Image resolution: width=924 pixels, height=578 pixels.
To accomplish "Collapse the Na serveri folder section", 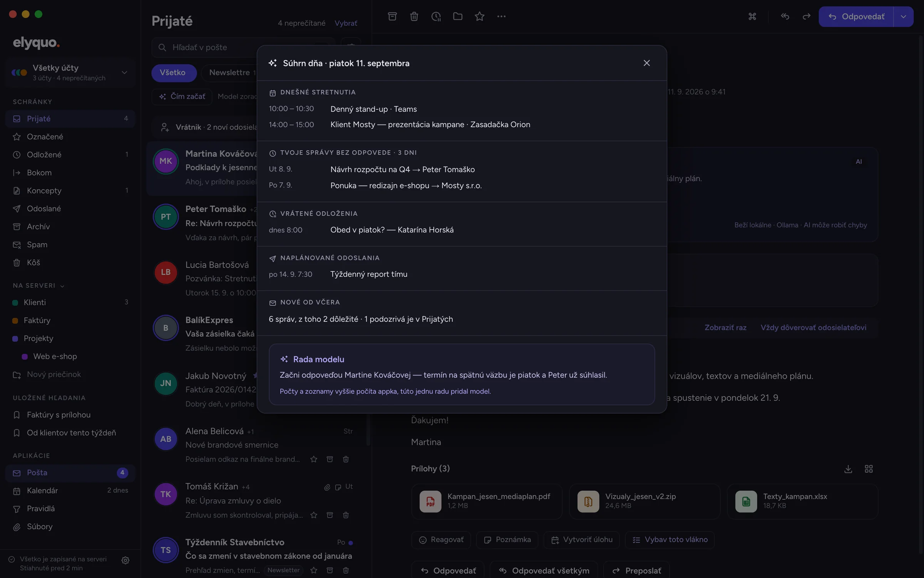I will (x=38, y=286).
